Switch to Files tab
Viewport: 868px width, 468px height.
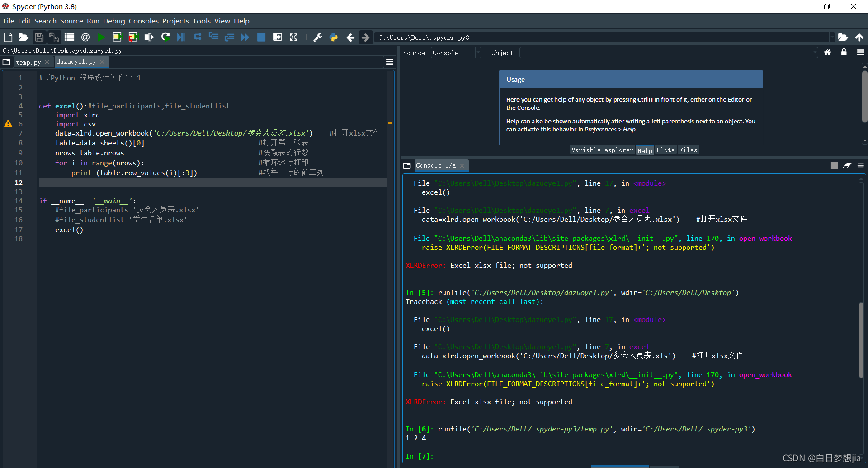[688, 150]
